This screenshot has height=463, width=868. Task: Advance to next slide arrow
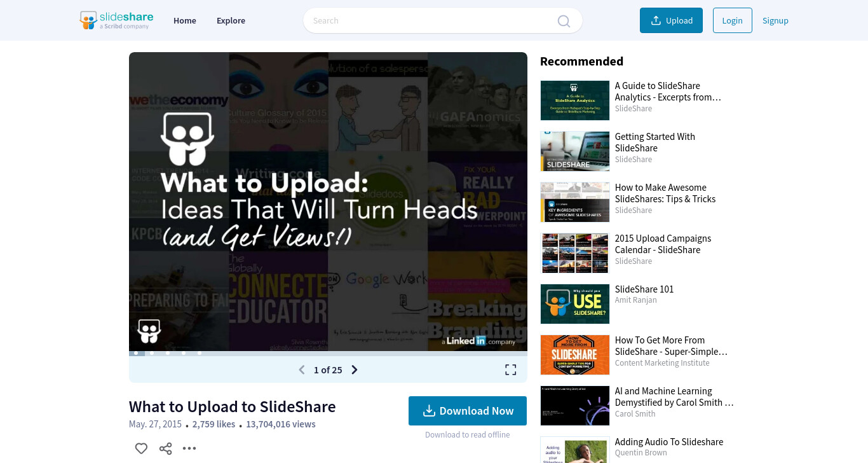click(x=355, y=370)
